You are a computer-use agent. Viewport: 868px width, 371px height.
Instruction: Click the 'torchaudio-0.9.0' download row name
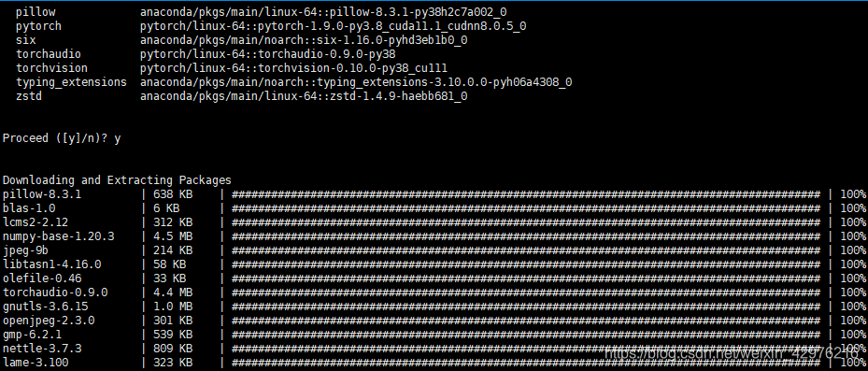pyautogui.click(x=55, y=293)
